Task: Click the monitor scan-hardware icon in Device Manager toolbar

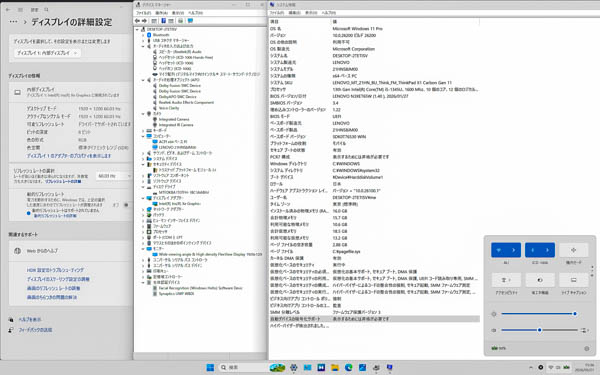Action: pos(190,21)
